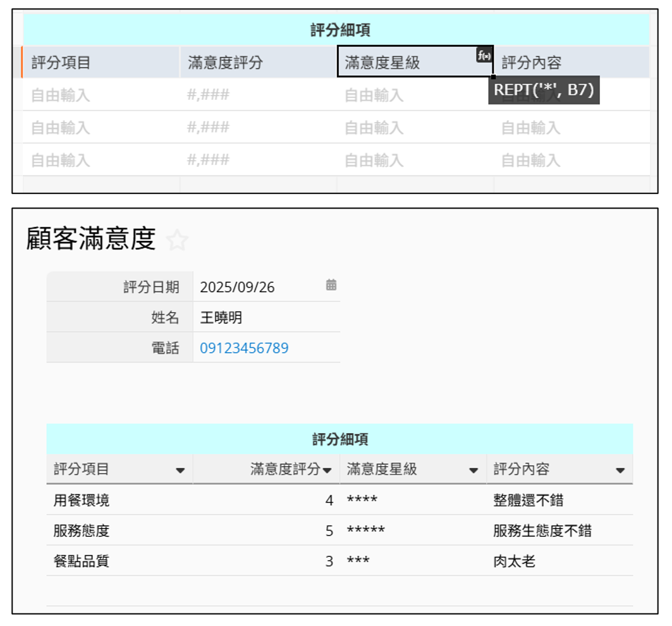
Task: Click the 評分細項 subtable title in form view
Action: [339, 439]
